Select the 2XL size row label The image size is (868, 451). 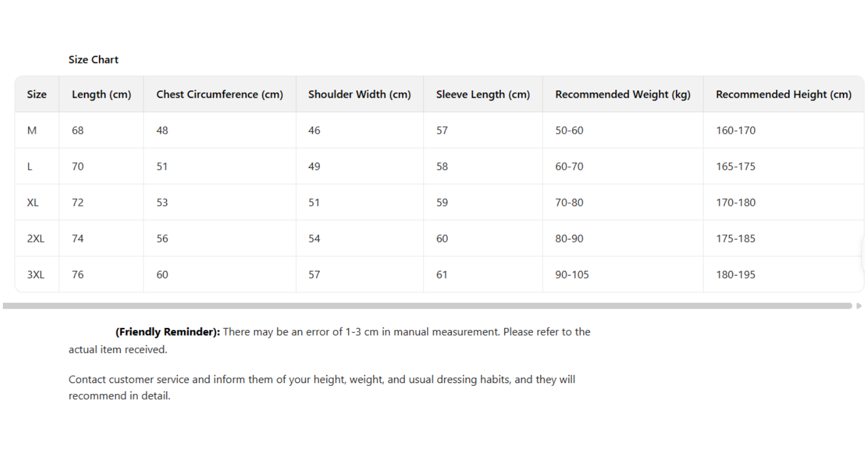click(35, 238)
